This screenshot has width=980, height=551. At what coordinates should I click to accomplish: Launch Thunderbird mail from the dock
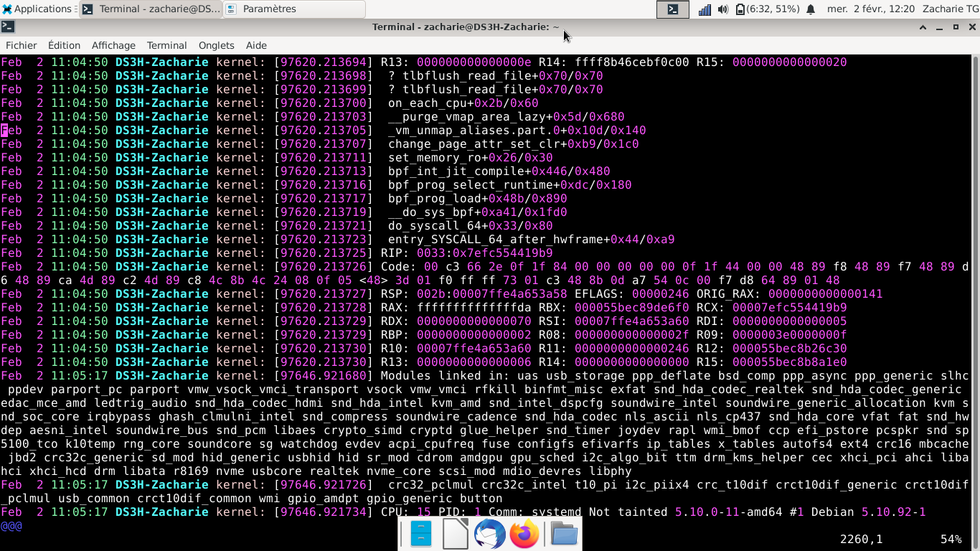[490, 534]
